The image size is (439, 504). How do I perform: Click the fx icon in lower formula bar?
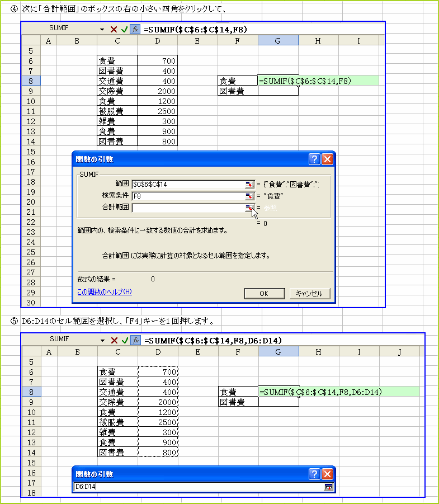point(136,341)
